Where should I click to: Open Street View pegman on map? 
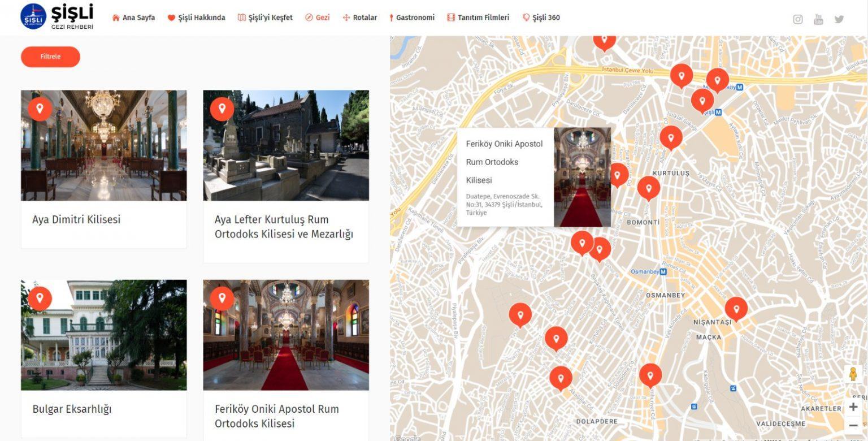853,374
